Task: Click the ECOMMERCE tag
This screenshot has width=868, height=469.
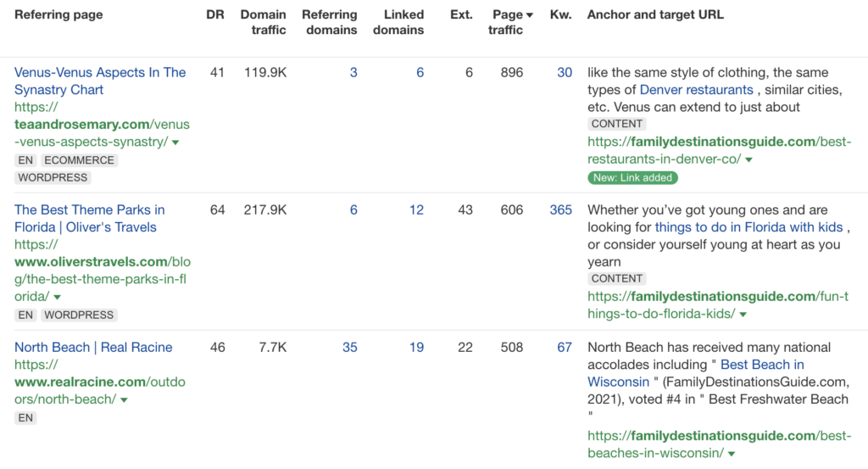Action: [x=79, y=160]
